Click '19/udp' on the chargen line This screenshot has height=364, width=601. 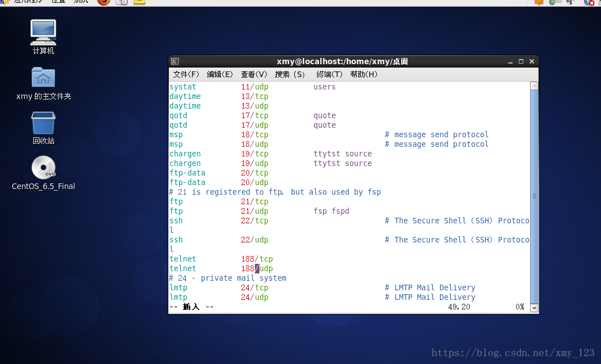point(254,164)
